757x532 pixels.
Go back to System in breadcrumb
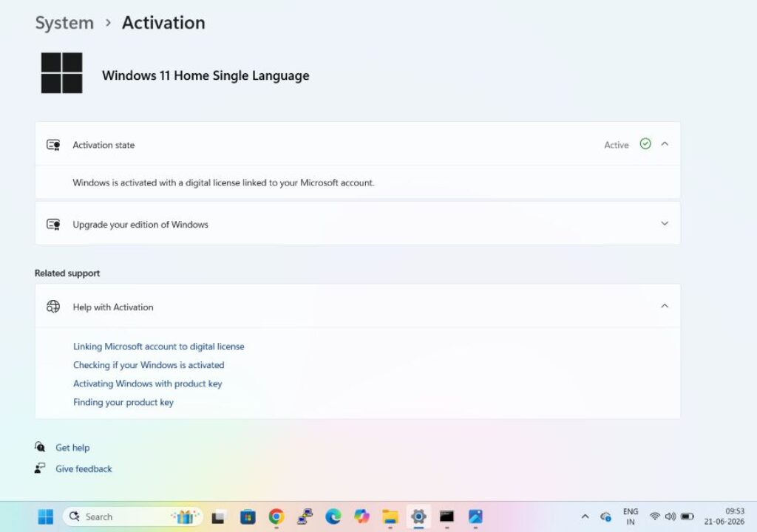click(x=64, y=23)
